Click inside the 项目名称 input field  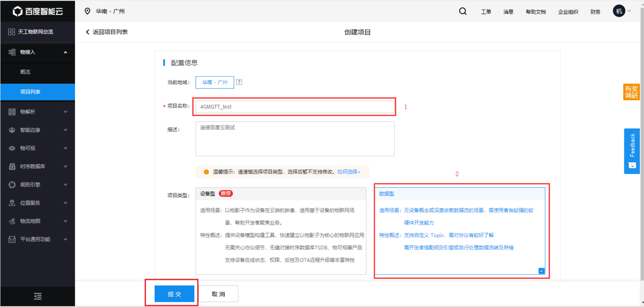[294, 107]
